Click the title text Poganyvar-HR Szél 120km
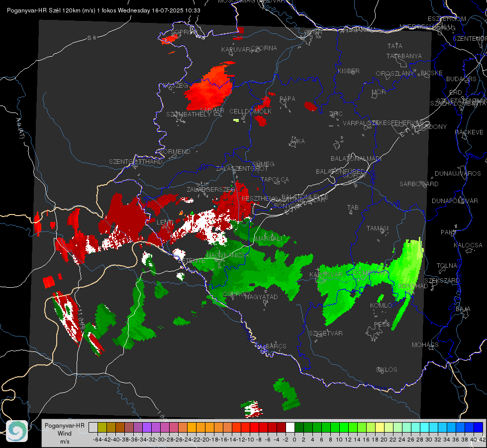Screen dimensions: 487x448 click(x=43, y=10)
